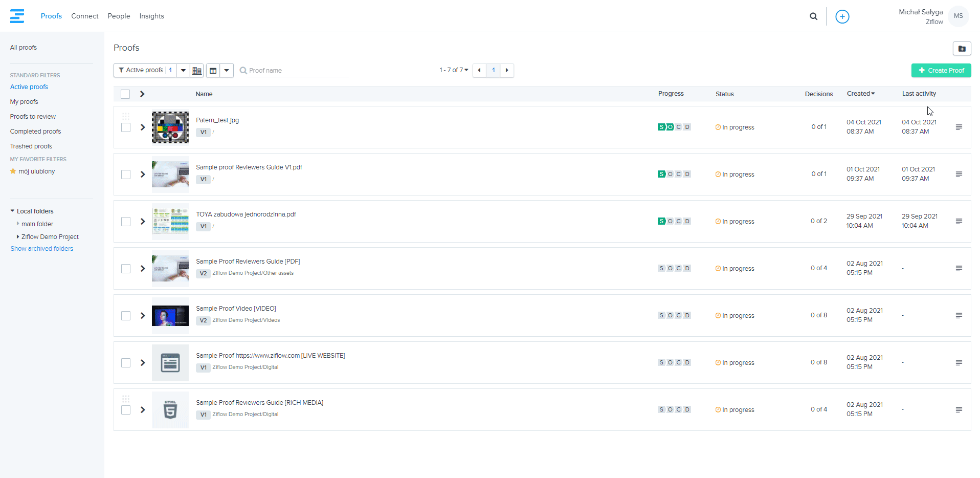This screenshot has width=980, height=478.
Task: Check the box for Patern_test.jpg
Action: tap(125, 127)
